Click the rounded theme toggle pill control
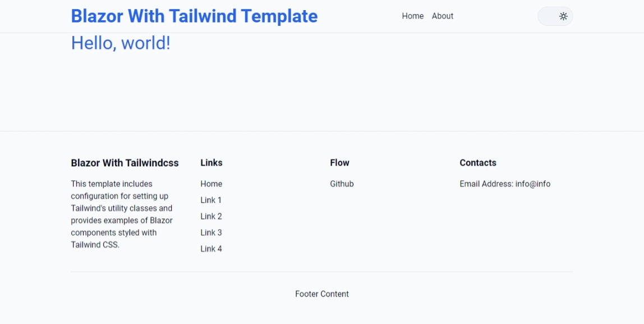Viewport: 644px width, 324px height. pyautogui.click(x=555, y=16)
